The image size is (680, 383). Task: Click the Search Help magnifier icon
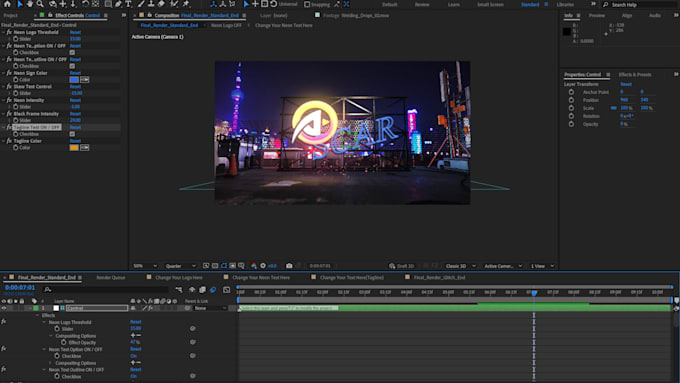click(x=606, y=4)
